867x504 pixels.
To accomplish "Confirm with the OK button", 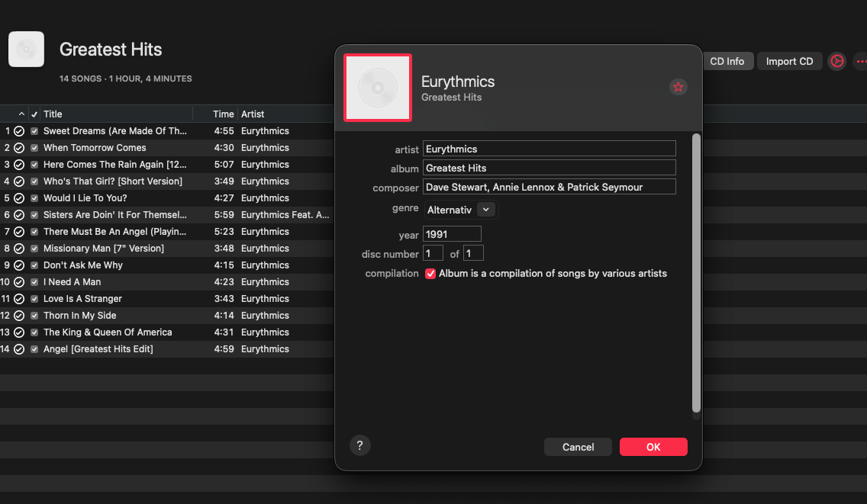I will pyautogui.click(x=653, y=447).
